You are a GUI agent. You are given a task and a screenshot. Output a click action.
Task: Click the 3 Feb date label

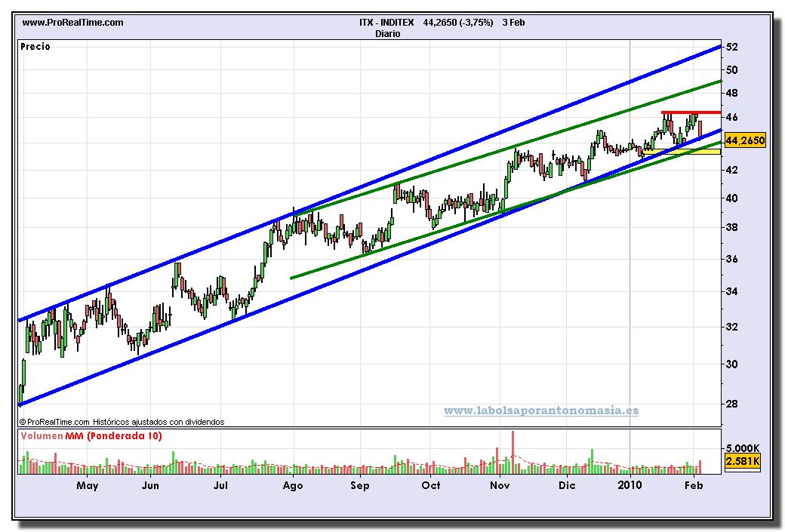[x=514, y=23]
